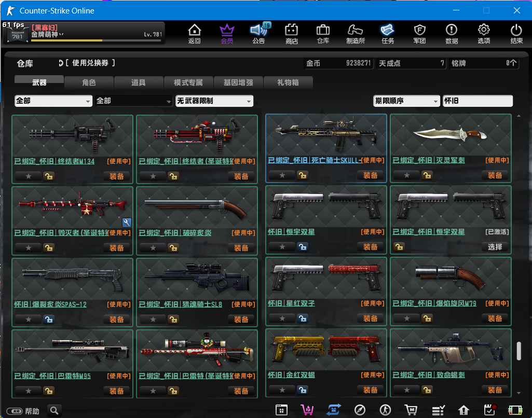Go back via the 返回 home icon
The image size is (532, 418).
[195, 34]
